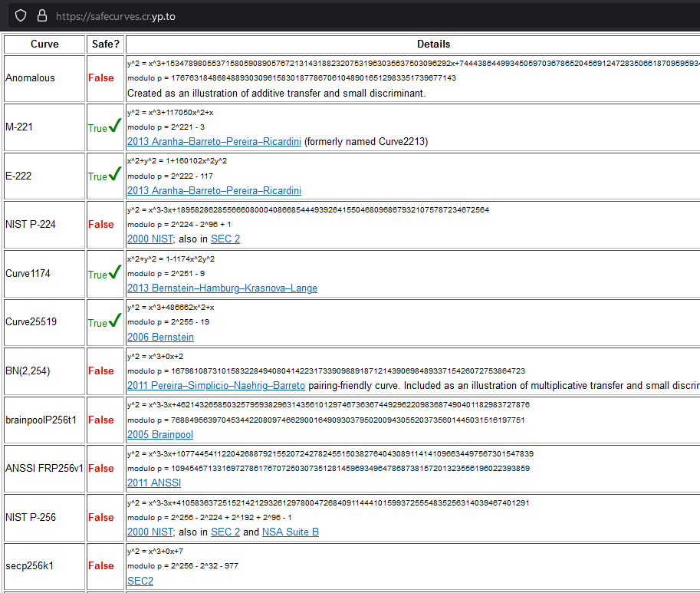Open the 2000 NIST link in NIST P-224 row

pyautogui.click(x=150, y=239)
